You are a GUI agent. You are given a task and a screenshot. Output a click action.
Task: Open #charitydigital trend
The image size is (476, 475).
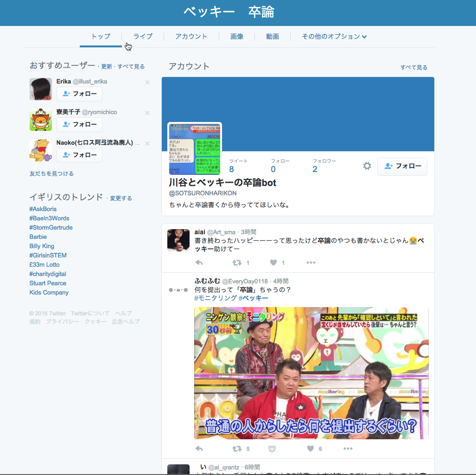click(48, 274)
